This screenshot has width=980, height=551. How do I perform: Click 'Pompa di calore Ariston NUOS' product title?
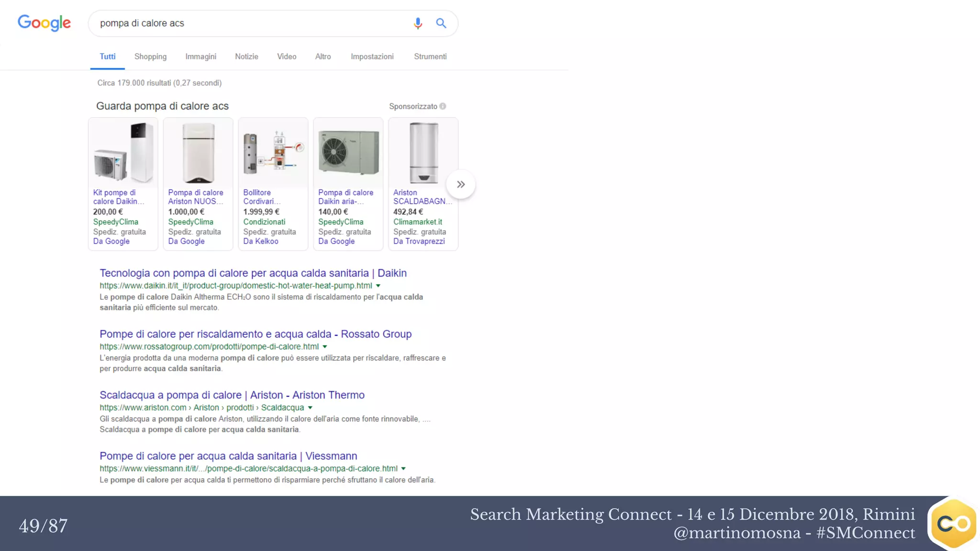(195, 197)
